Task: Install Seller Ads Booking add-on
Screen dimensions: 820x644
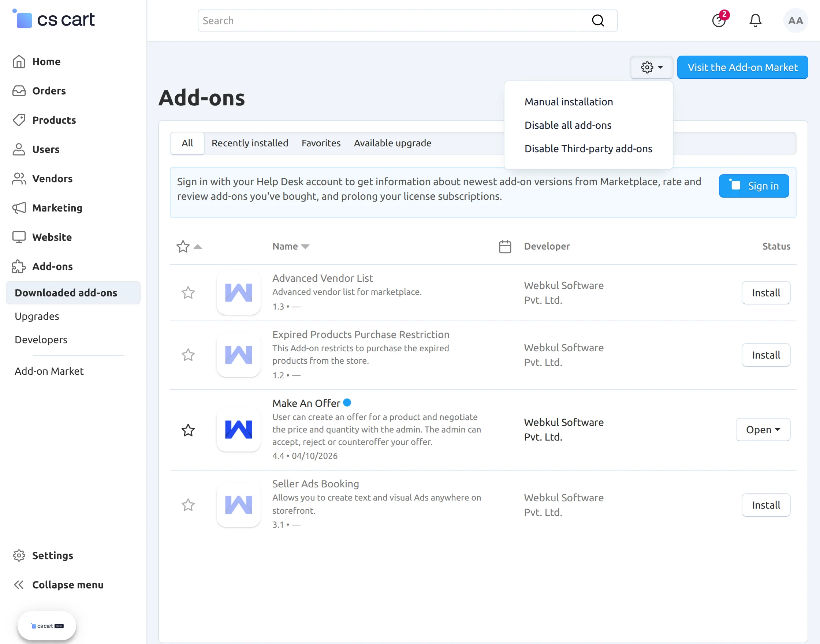Action: (766, 505)
